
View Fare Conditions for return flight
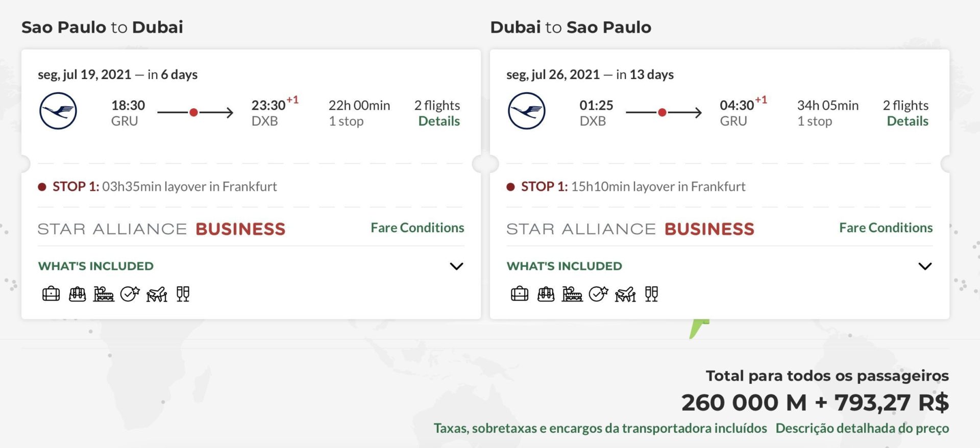coord(886,228)
